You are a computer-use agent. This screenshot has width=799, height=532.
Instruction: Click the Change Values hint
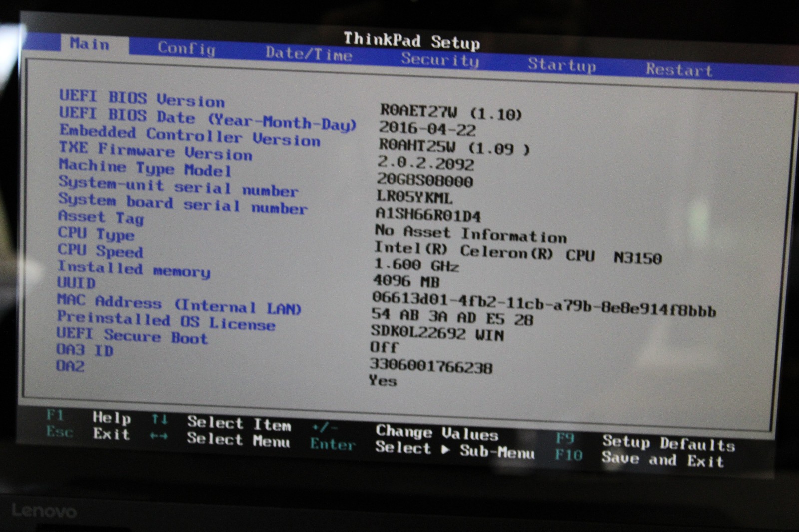pyautogui.click(x=437, y=433)
